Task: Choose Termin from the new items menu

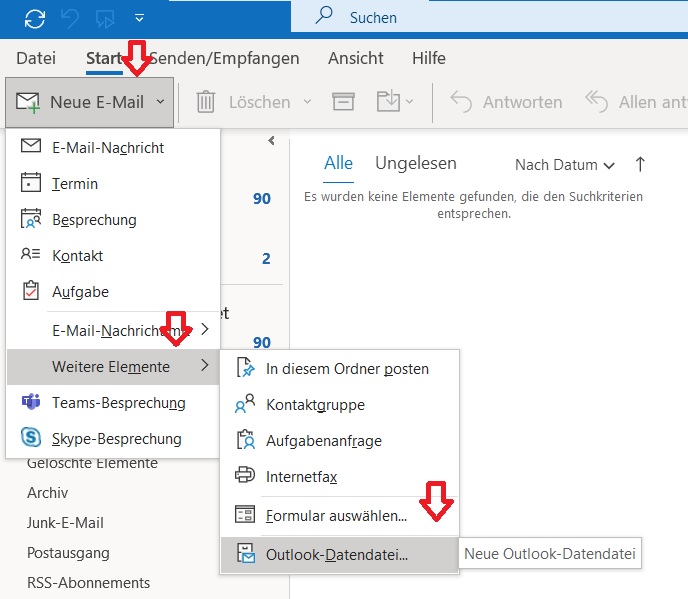Action: tap(113, 183)
